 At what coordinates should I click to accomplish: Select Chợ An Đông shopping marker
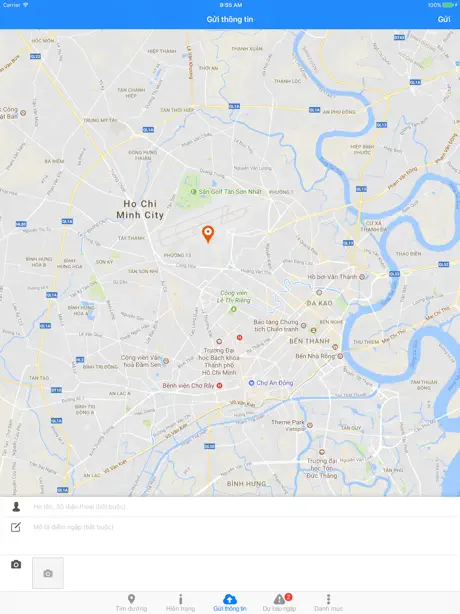click(x=251, y=383)
